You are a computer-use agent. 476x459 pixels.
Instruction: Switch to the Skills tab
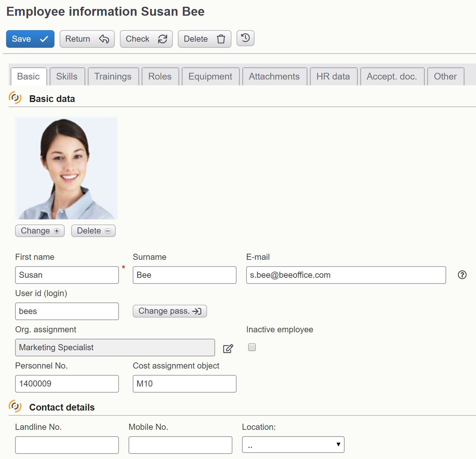click(x=67, y=77)
